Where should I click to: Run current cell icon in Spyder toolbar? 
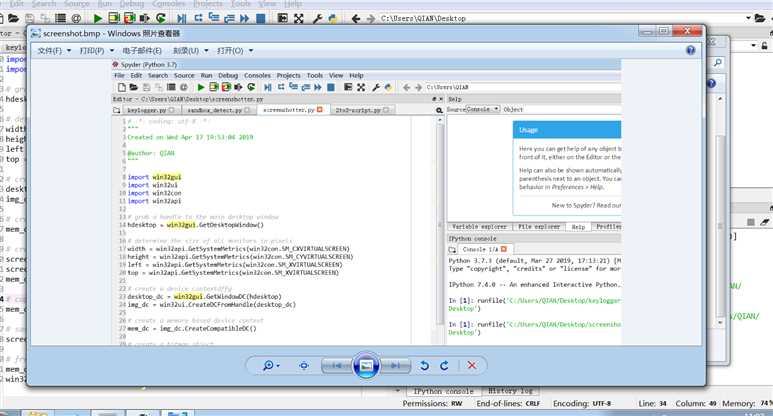pyautogui.click(x=114, y=18)
